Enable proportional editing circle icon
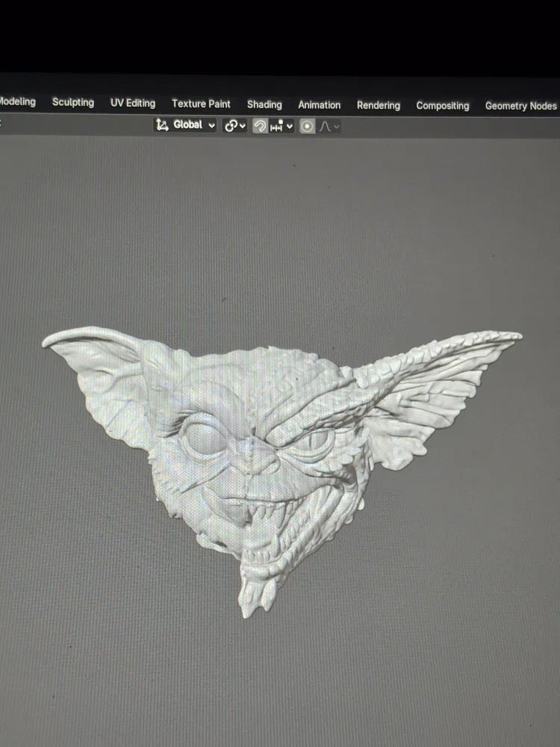The width and height of the screenshot is (560, 747). [x=307, y=126]
